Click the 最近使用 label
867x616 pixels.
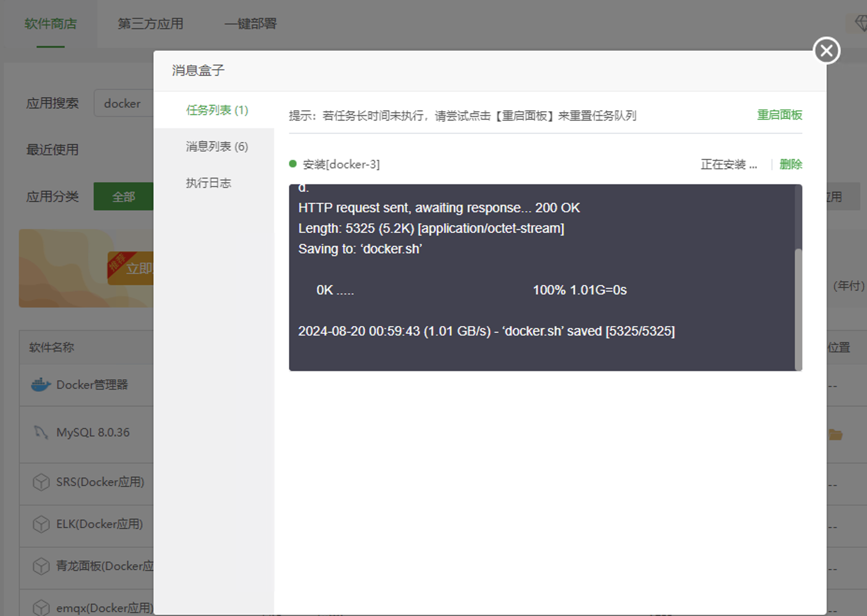click(52, 150)
